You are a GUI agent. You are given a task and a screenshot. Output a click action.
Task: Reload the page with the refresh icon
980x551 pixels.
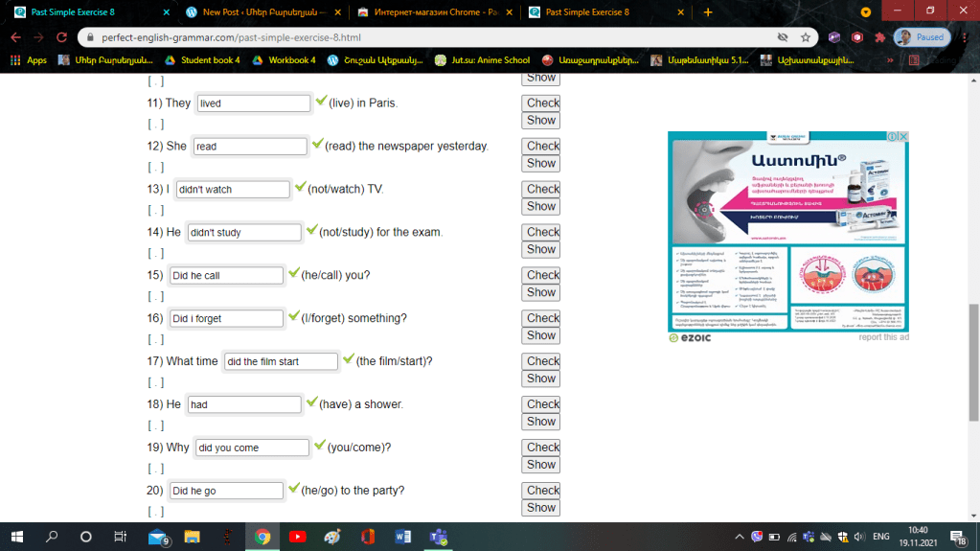pos(60,37)
